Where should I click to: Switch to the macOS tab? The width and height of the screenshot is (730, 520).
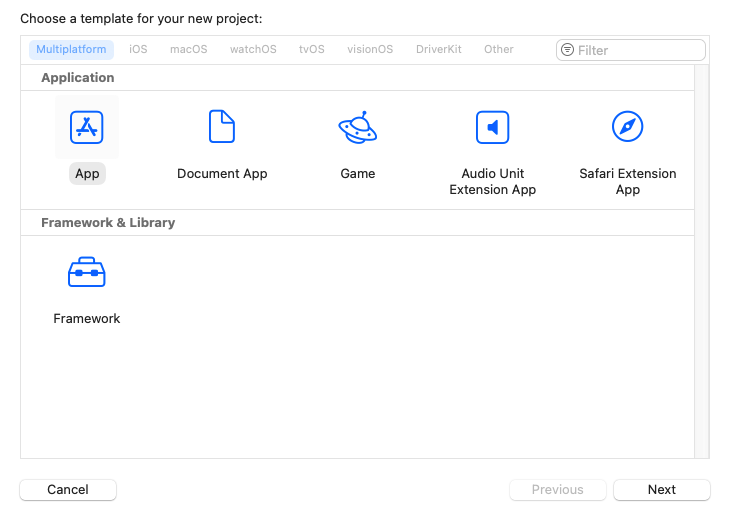pos(189,49)
